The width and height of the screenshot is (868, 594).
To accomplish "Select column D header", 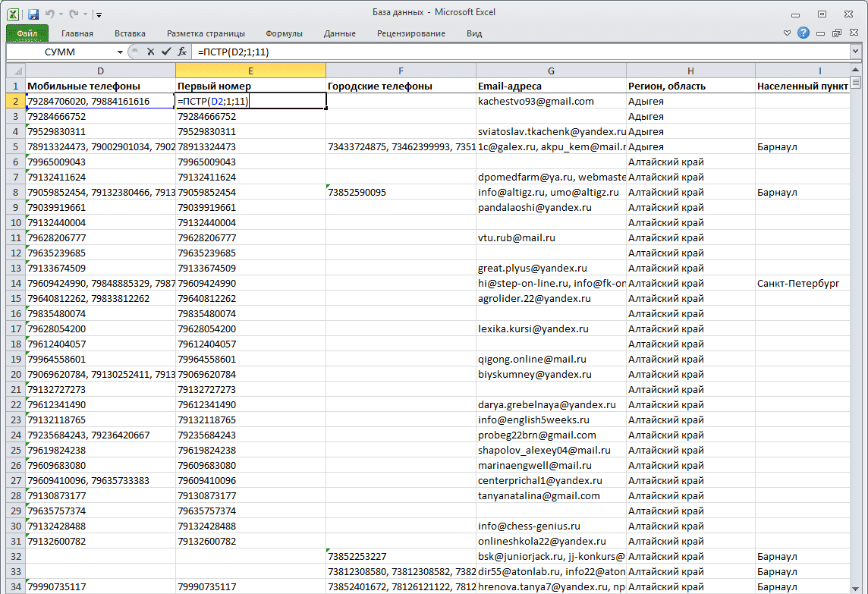I will pos(100,71).
